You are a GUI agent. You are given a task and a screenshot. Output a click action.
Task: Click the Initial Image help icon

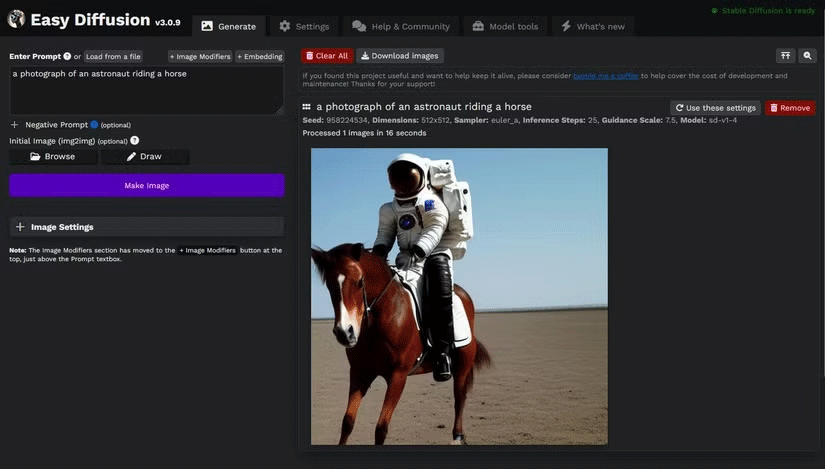pos(135,140)
